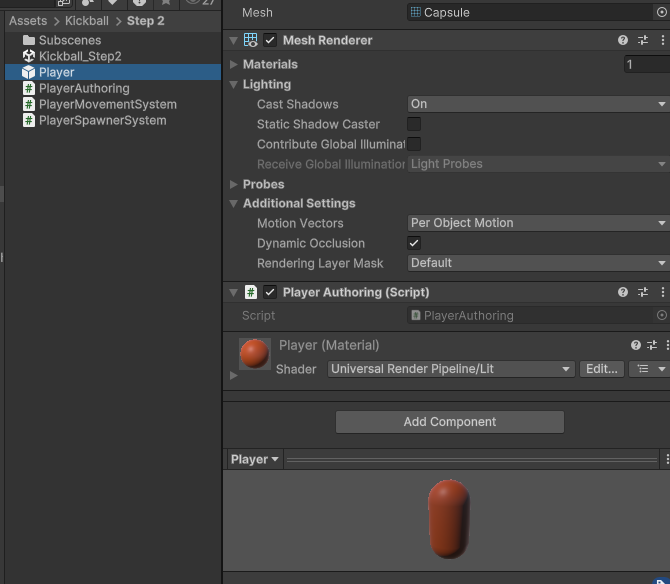Click the Capsule mesh field
670x584 pixels.
click(x=531, y=12)
